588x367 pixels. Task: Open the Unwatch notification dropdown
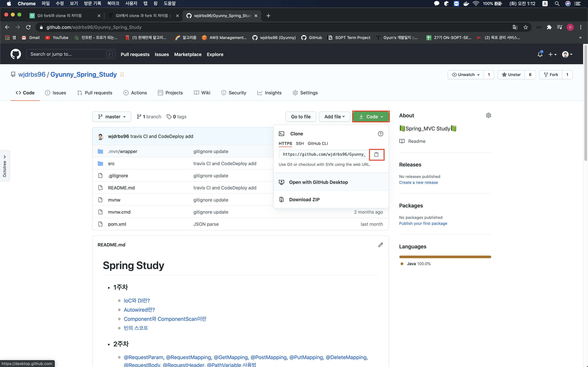click(x=466, y=75)
